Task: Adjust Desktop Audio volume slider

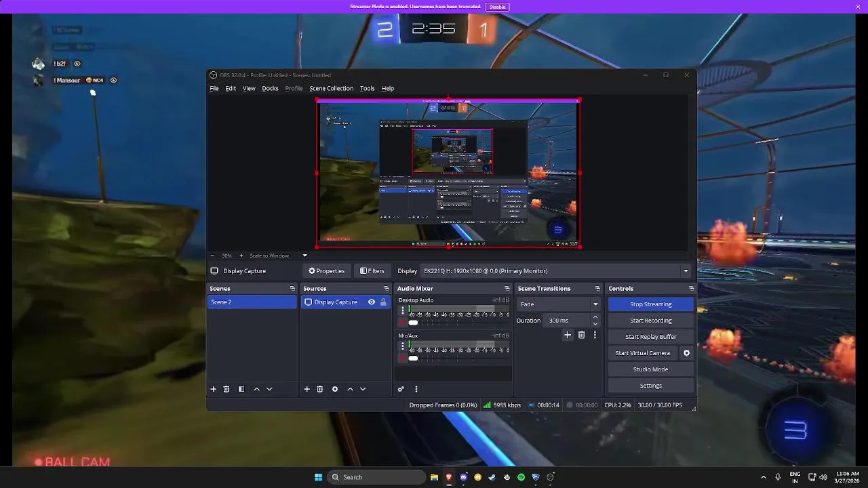Action: 413,323
